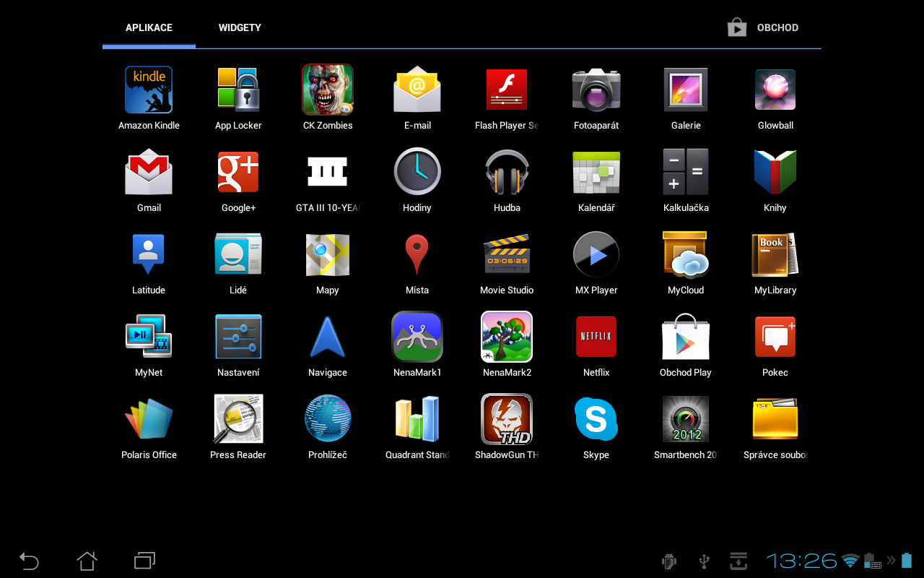Open the E-mail app

point(417,90)
